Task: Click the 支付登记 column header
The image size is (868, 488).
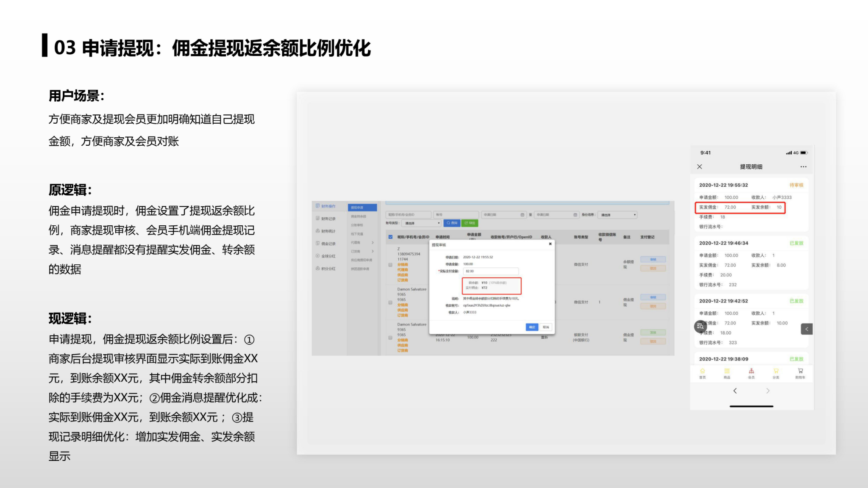Action: (647, 237)
